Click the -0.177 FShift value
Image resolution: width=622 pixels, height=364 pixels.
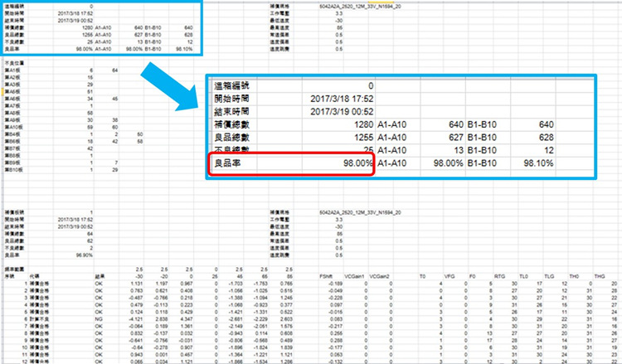pos(336,347)
